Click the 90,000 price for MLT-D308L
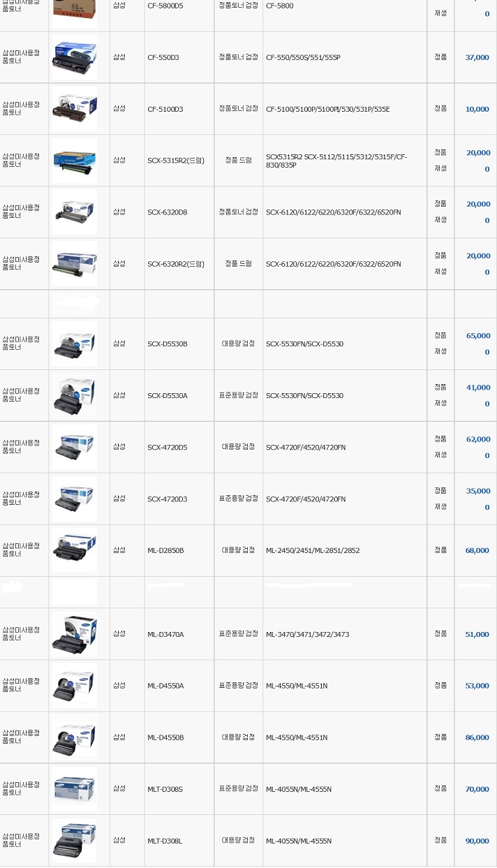 click(x=477, y=841)
